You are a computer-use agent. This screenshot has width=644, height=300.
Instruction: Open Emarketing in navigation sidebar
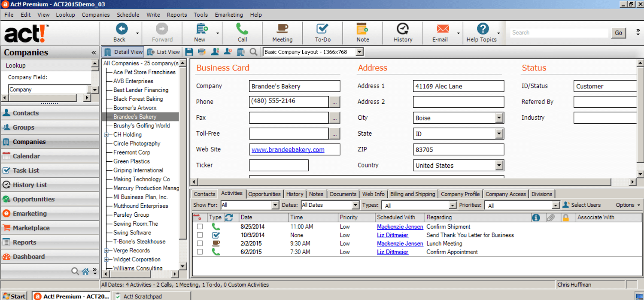(50, 213)
